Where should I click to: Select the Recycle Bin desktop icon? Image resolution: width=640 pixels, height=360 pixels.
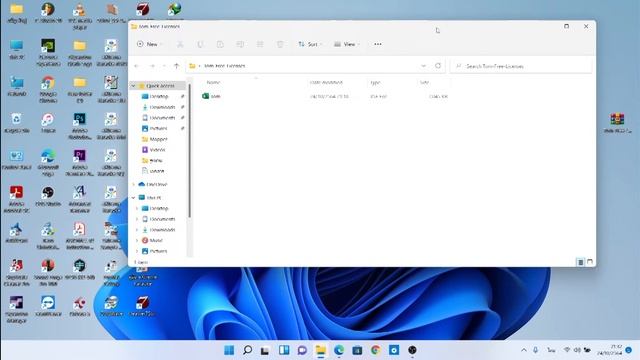(x=16, y=123)
